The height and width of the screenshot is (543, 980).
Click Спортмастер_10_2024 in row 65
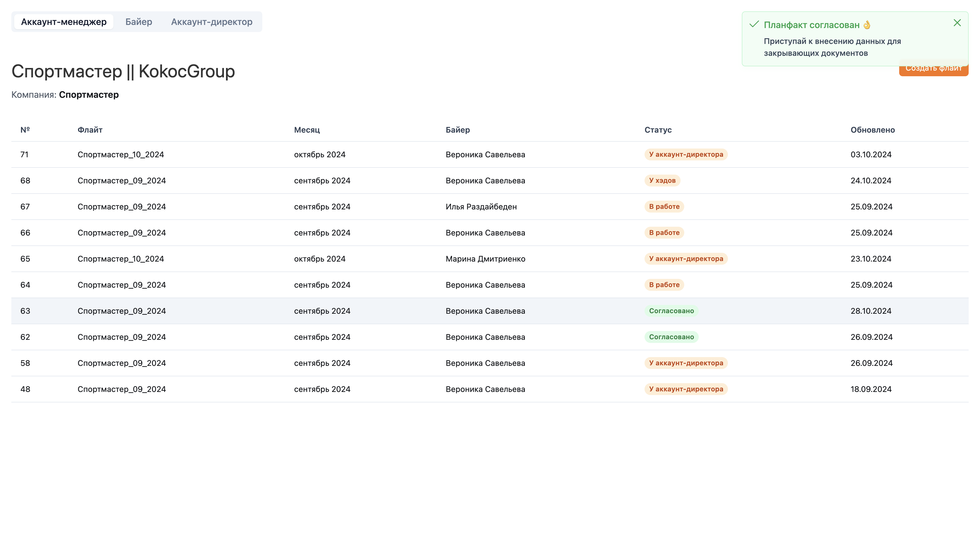click(x=121, y=258)
